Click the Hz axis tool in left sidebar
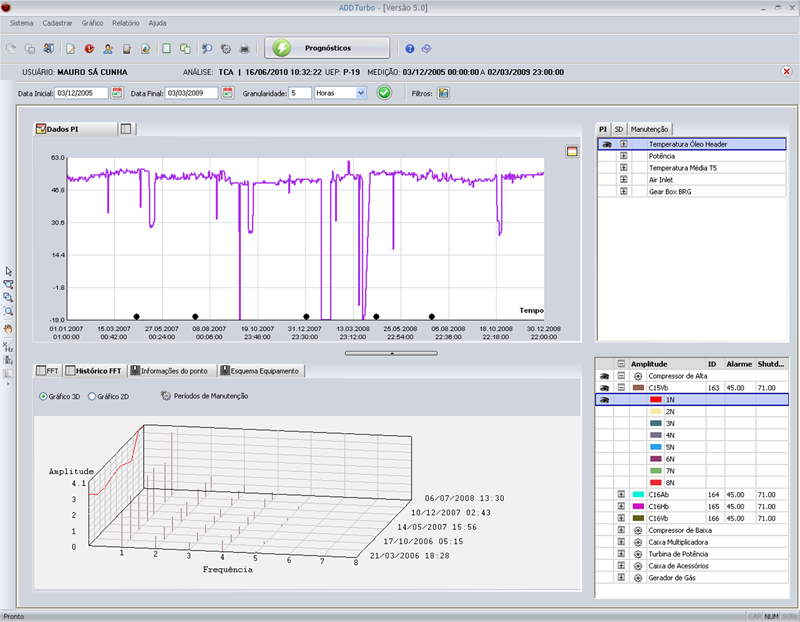800x622 pixels. pos(8,347)
